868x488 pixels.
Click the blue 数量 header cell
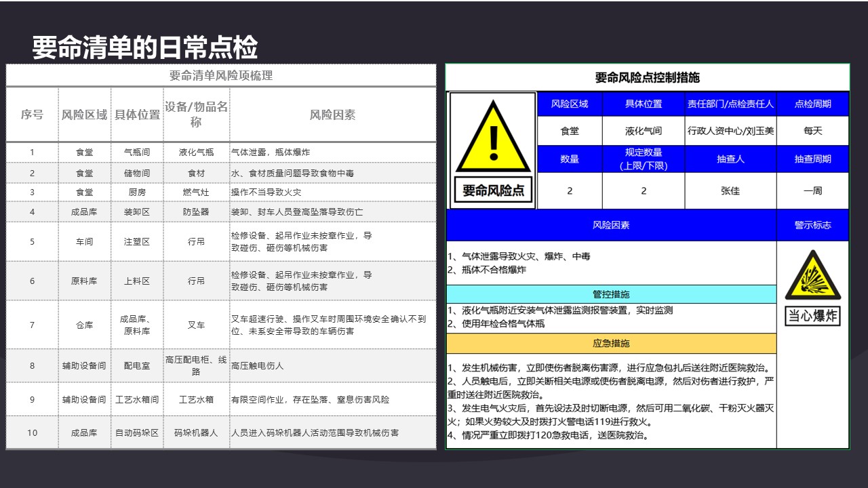pyautogui.click(x=570, y=159)
